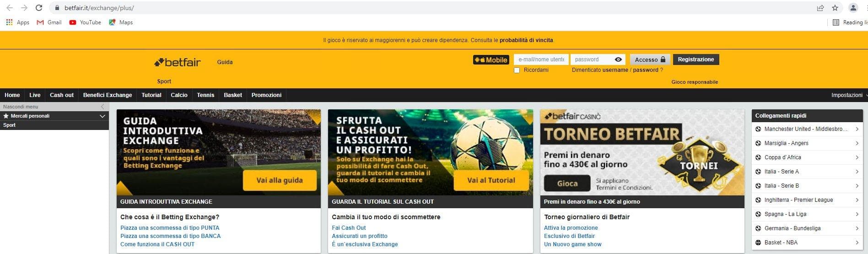Image resolution: width=868 pixels, height=254 pixels.
Task: Click the Registrazione button
Action: (x=695, y=59)
